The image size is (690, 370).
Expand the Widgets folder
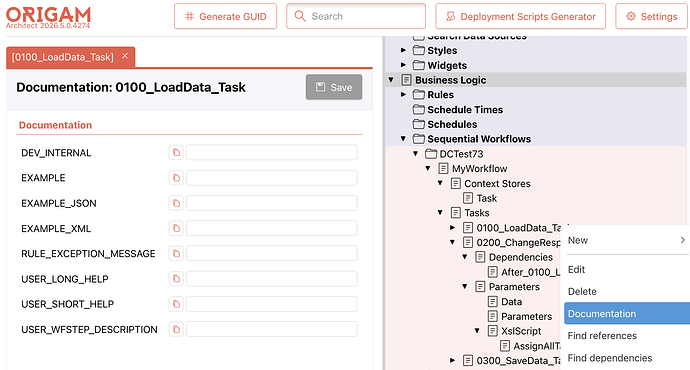[403, 65]
